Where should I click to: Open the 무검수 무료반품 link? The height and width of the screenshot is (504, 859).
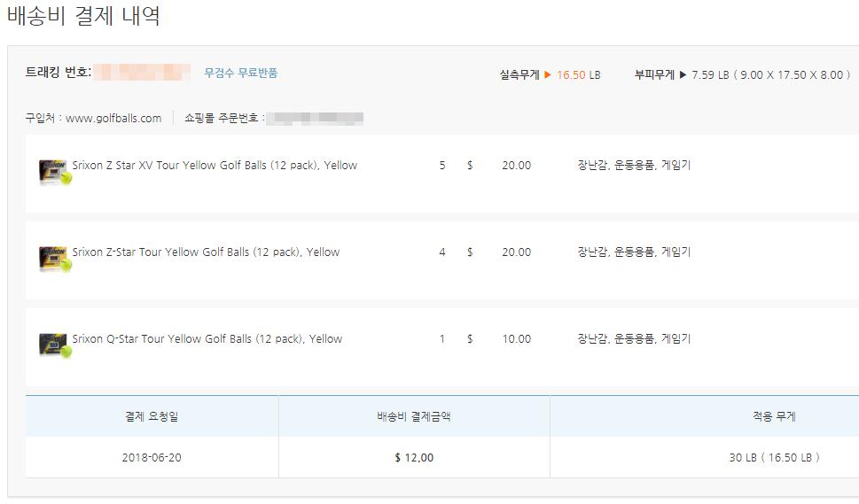coord(240,73)
